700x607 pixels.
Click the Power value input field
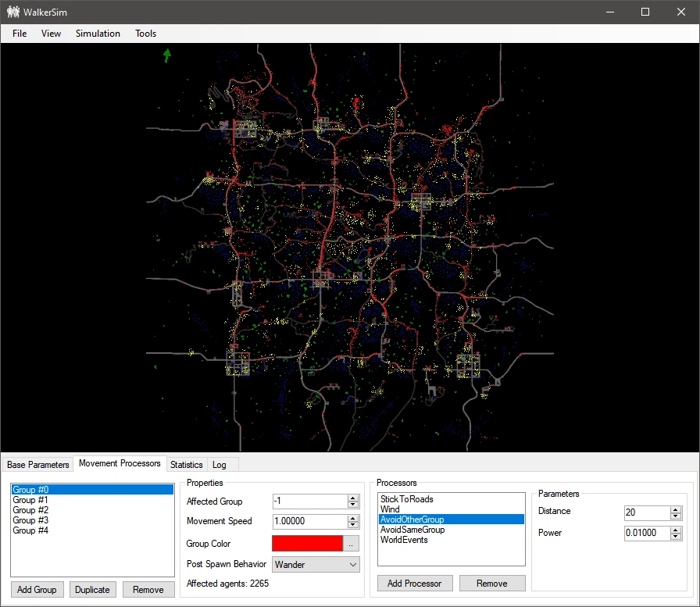(x=646, y=533)
